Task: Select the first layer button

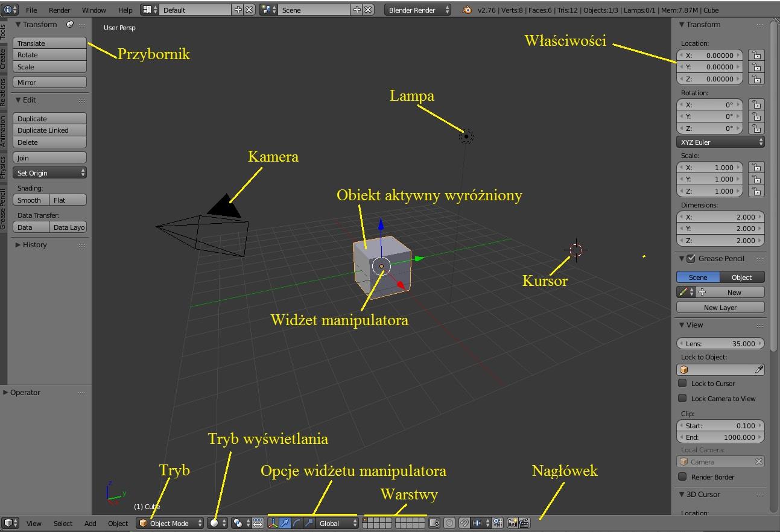Action: 366,520
